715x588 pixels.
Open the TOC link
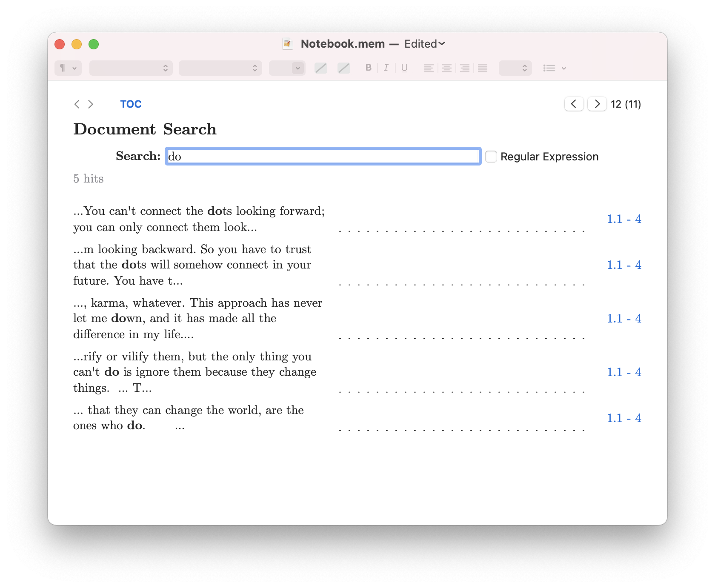point(131,104)
